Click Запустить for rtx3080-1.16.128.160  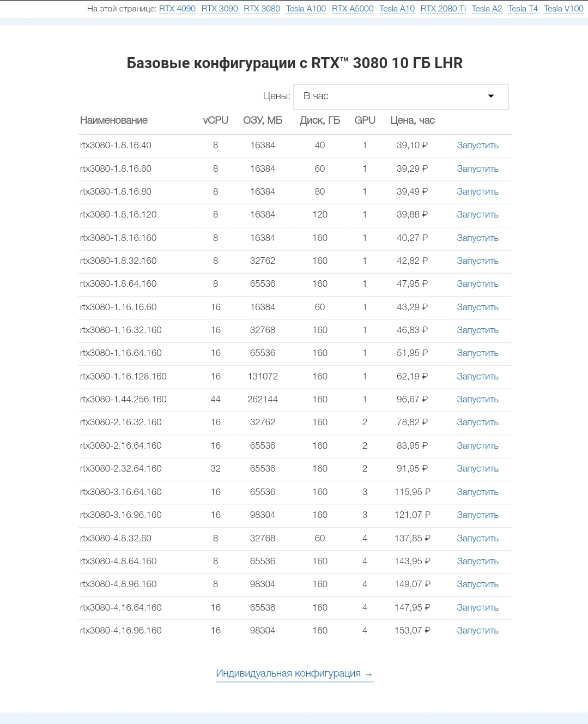(x=477, y=377)
